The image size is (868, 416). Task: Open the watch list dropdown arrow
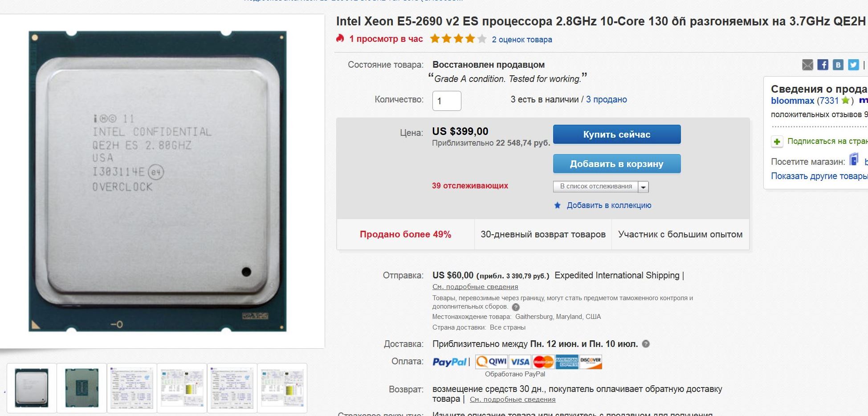tap(643, 187)
